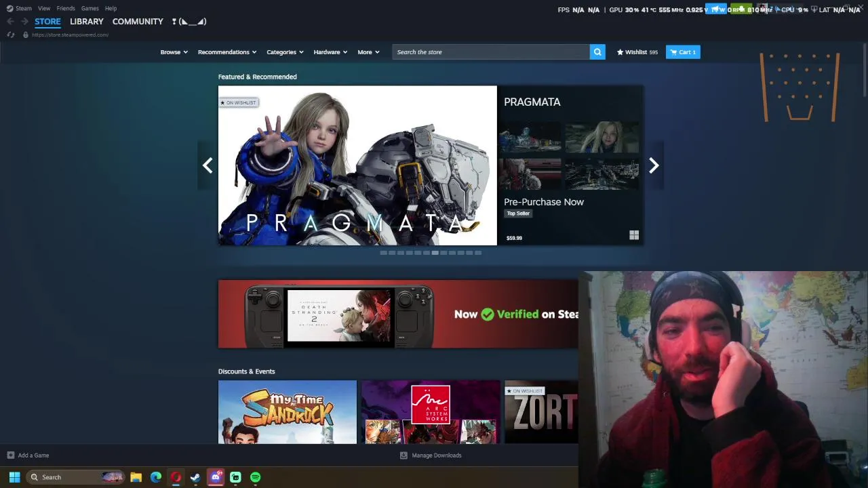Show the next featured game with the right arrow

click(654, 165)
